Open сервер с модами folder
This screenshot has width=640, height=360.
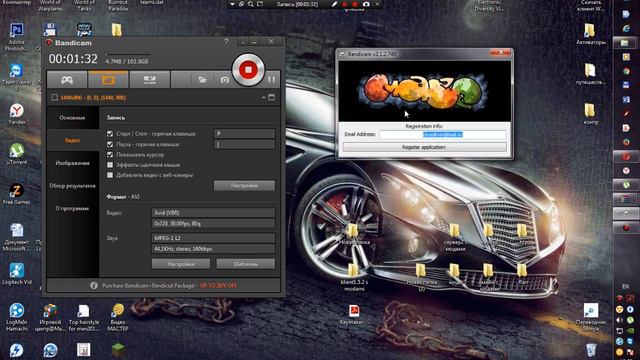[455, 237]
